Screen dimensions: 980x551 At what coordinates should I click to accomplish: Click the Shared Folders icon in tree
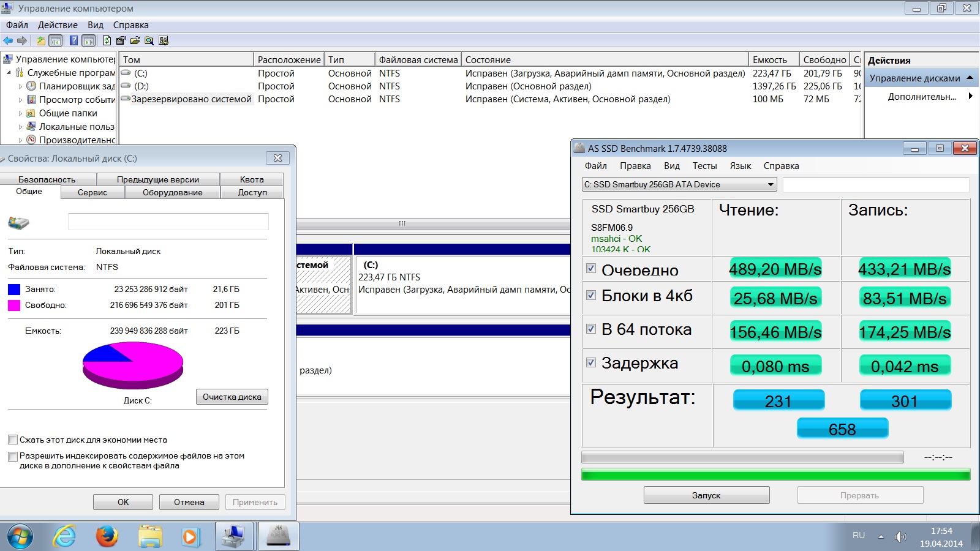[31, 113]
